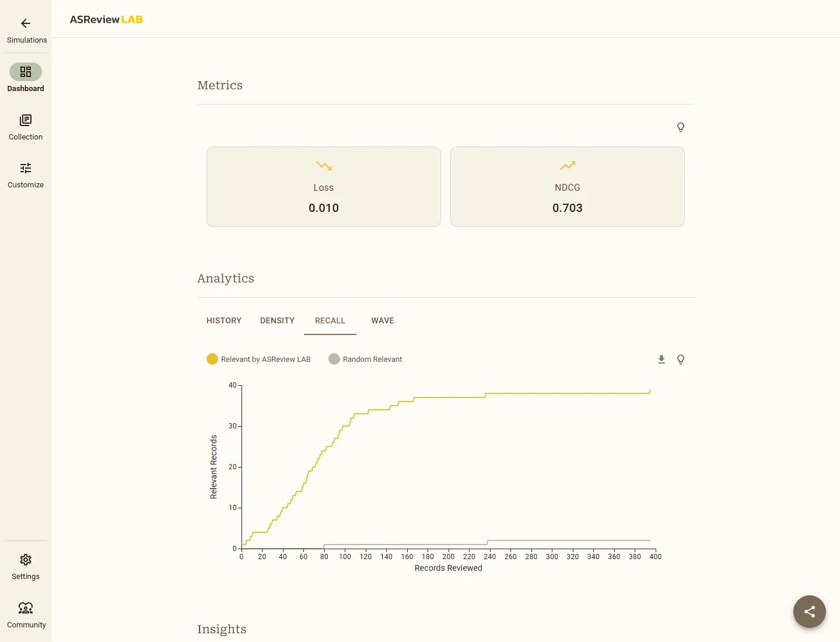Image resolution: width=840 pixels, height=642 pixels.
Task: Open the Customize sliders icon
Action: (26, 168)
